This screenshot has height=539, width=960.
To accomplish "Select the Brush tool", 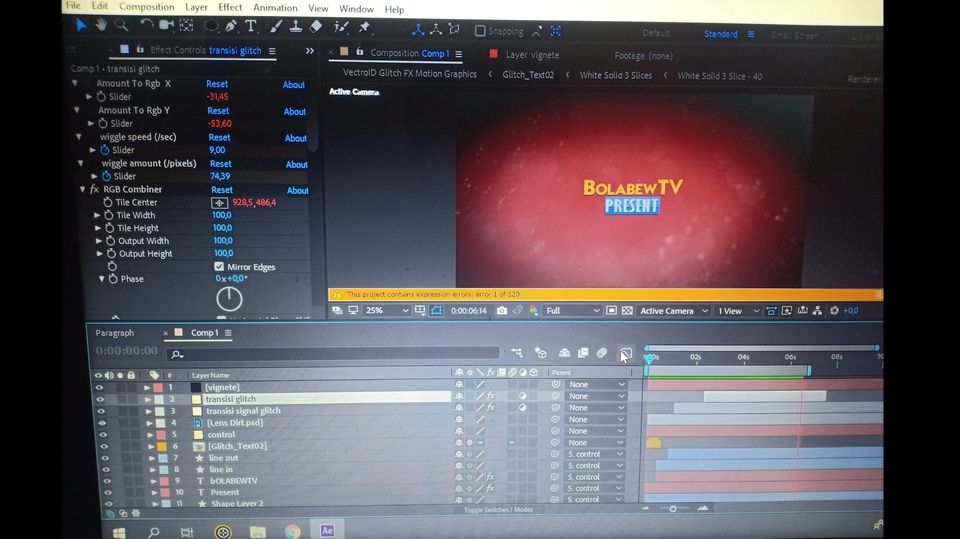I will point(276,26).
